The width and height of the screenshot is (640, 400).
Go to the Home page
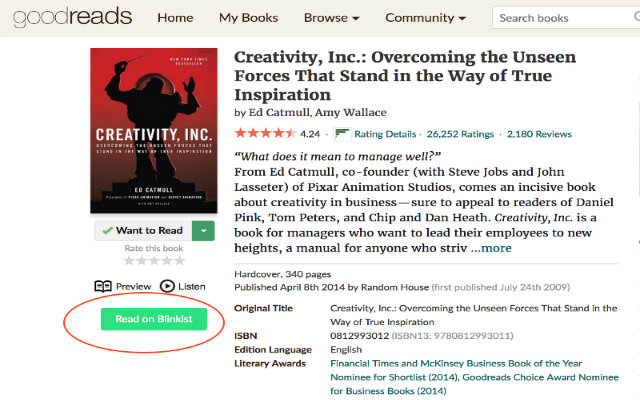[x=175, y=17]
